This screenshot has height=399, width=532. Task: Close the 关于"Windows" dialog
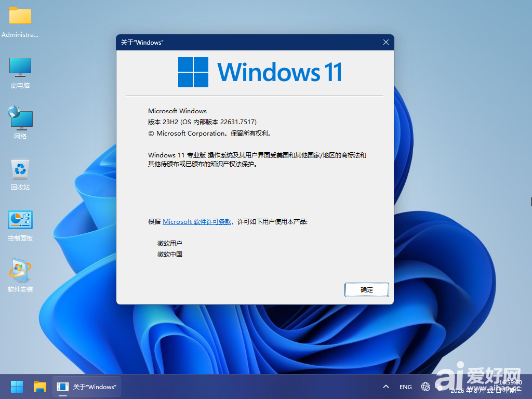(386, 42)
